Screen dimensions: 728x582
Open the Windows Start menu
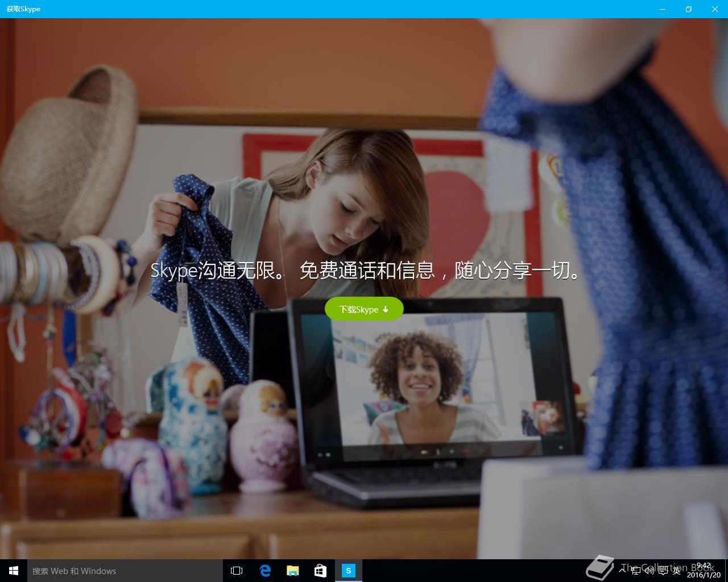point(14,571)
